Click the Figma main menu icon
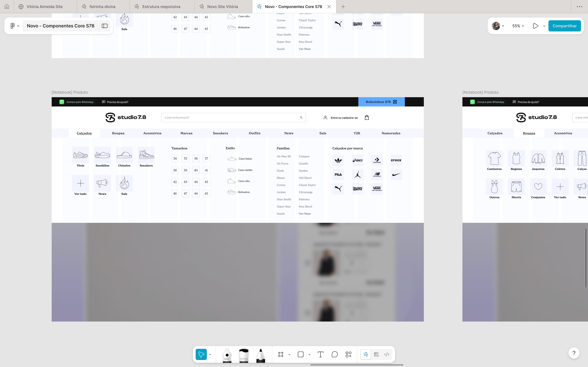Image resolution: width=588 pixels, height=367 pixels. click(13, 26)
